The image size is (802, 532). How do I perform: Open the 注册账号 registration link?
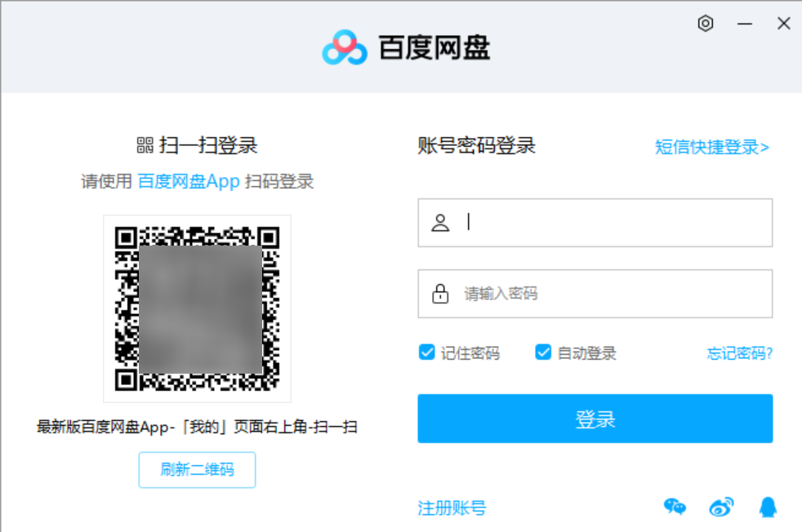point(451,508)
